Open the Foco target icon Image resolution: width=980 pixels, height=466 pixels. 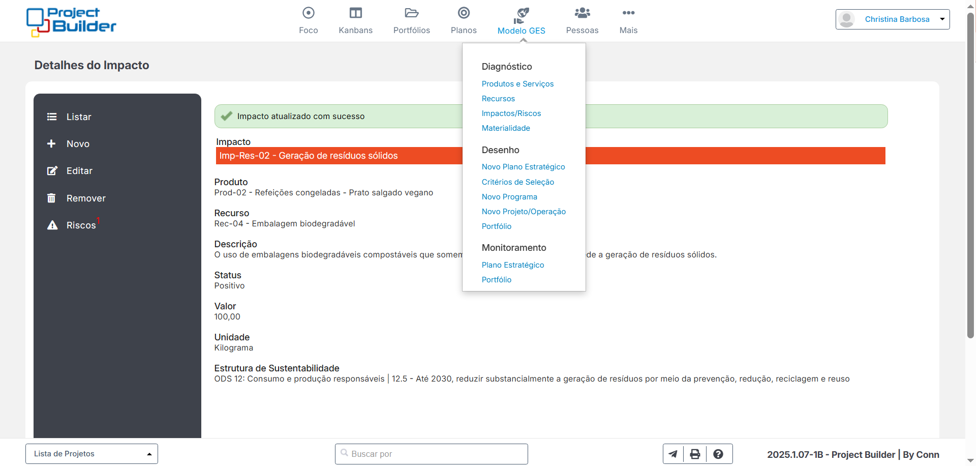tap(308, 13)
